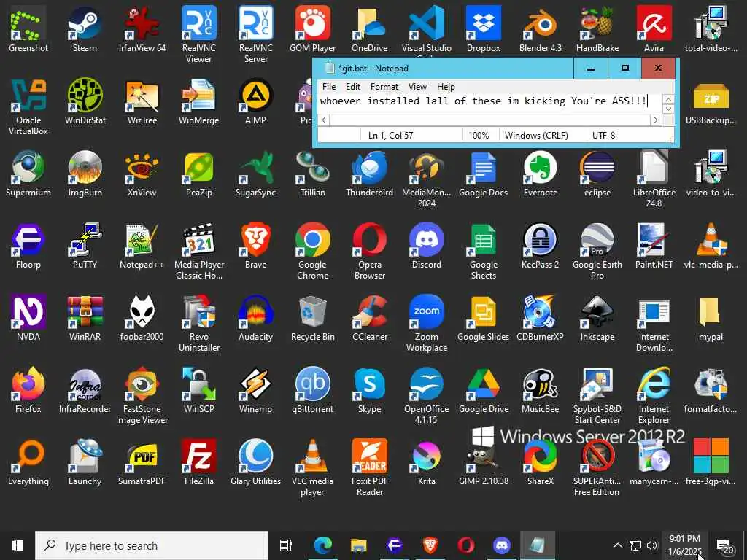Click the taskbar clock showing 9:01 PM
Screen dimensions: 747x560
684,545
